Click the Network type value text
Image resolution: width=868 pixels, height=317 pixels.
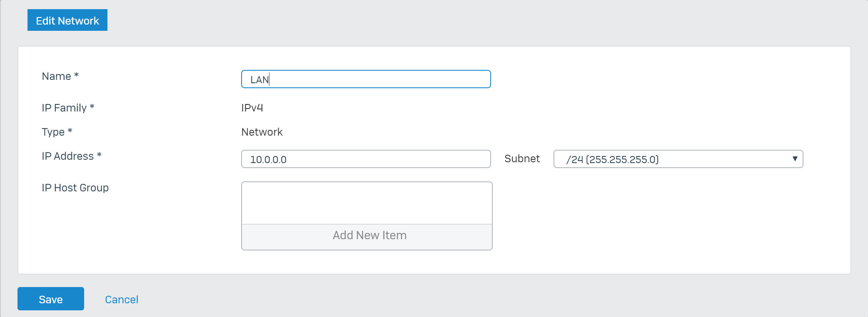(x=262, y=132)
